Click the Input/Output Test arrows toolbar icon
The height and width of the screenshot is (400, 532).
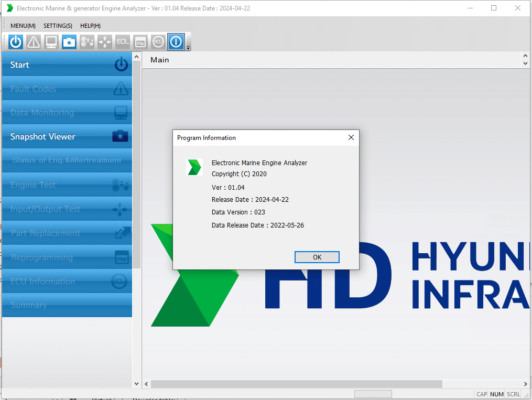[105, 42]
